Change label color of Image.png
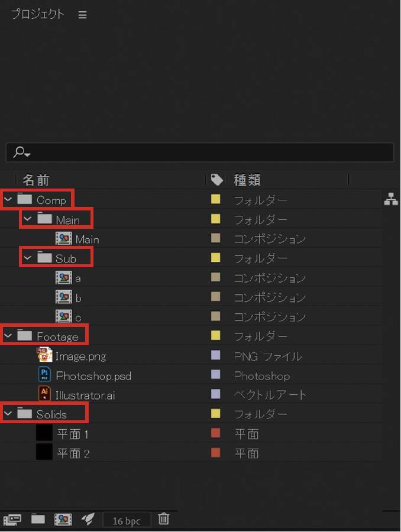 coord(216,355)
